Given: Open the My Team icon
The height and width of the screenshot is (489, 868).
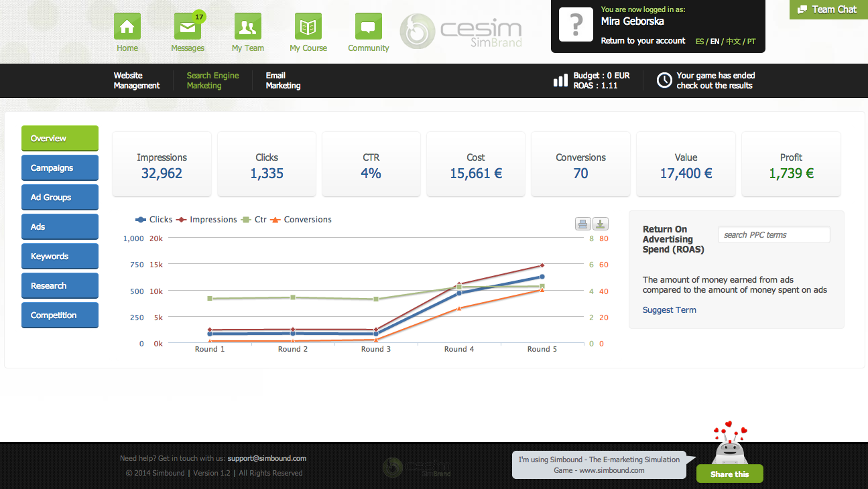Looking at the screenshot, I should [x=247, y=27].
